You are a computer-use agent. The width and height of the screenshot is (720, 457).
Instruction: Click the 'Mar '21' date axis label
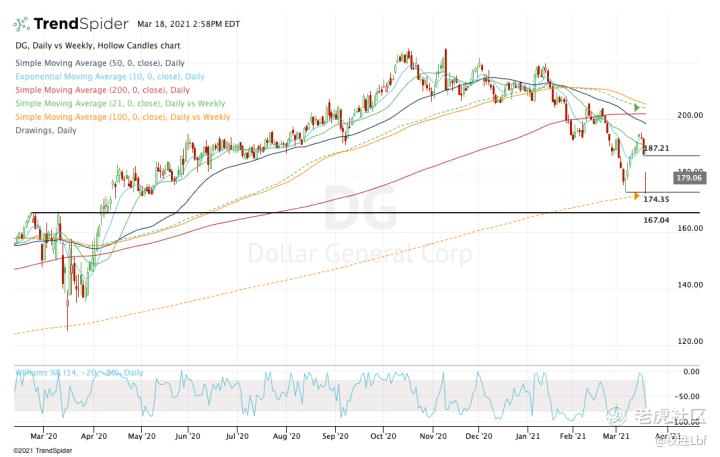click(615, 435)
